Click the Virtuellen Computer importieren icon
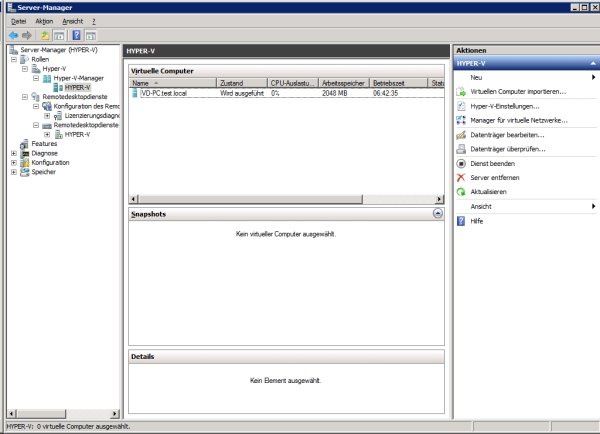 pyautogui.click(x=460, y=91)
